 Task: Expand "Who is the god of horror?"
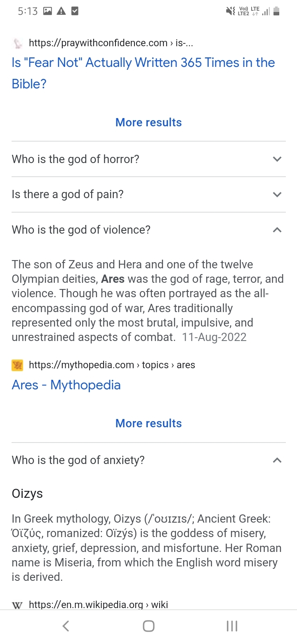(148, 159)
